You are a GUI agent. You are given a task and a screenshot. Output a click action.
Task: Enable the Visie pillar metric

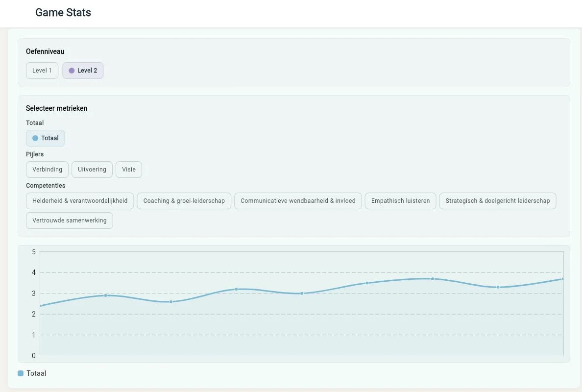tap(129, 170)
